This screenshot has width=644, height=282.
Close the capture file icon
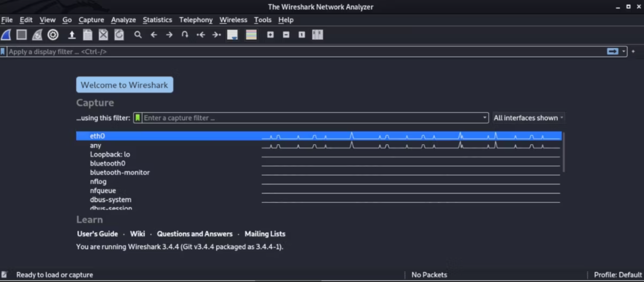pos(103,35)
